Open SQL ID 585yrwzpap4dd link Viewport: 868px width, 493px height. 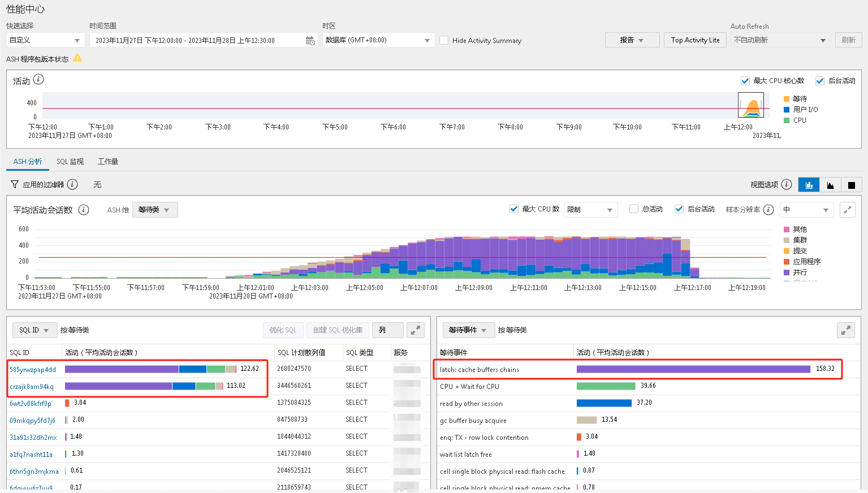33,370
